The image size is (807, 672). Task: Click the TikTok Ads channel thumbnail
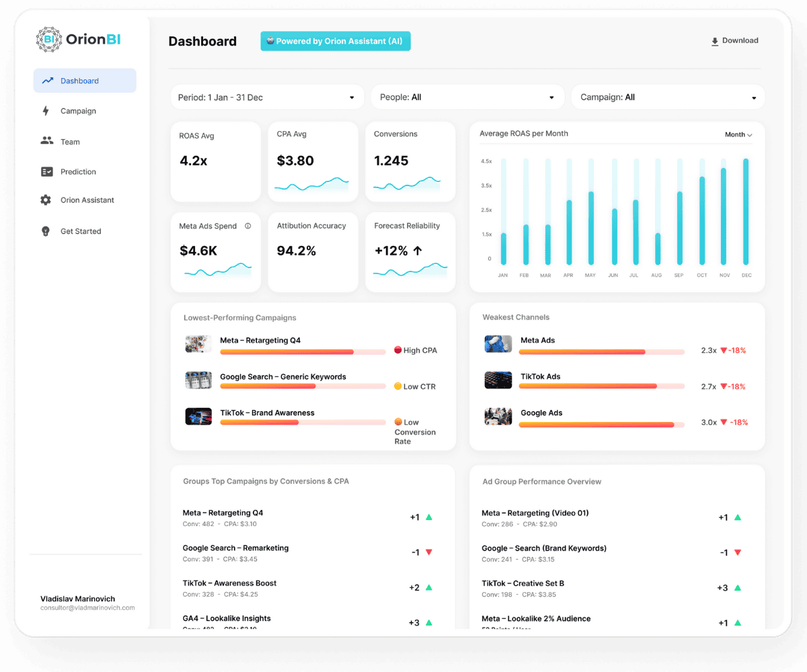click(x=498, y=380)
